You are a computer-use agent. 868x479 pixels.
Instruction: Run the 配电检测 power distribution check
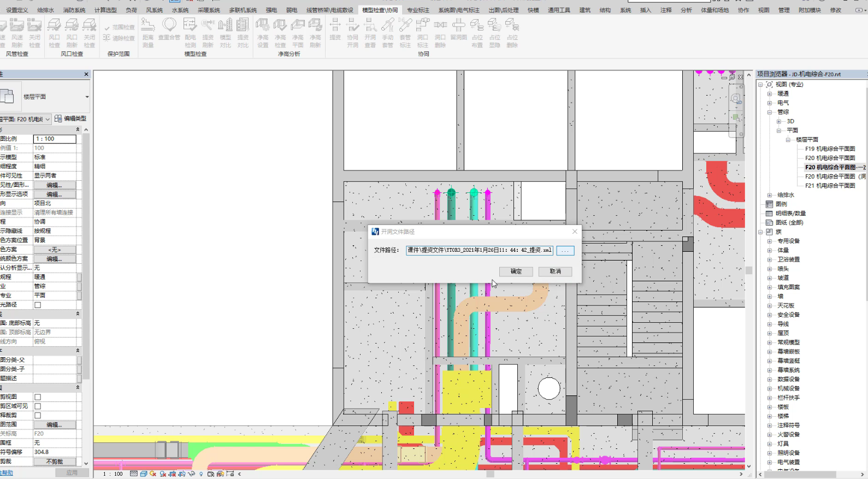tap(190, 33)
